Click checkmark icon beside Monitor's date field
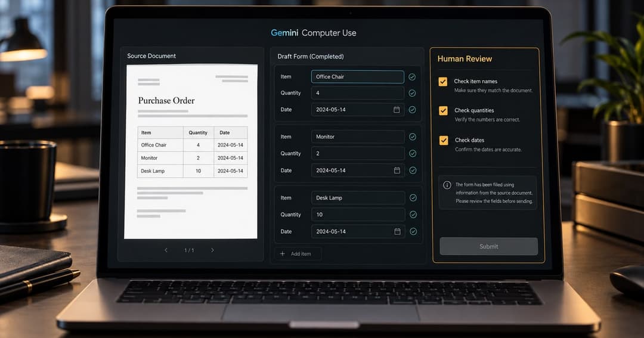The image size is (644, 338). click(x=413, y=170)
